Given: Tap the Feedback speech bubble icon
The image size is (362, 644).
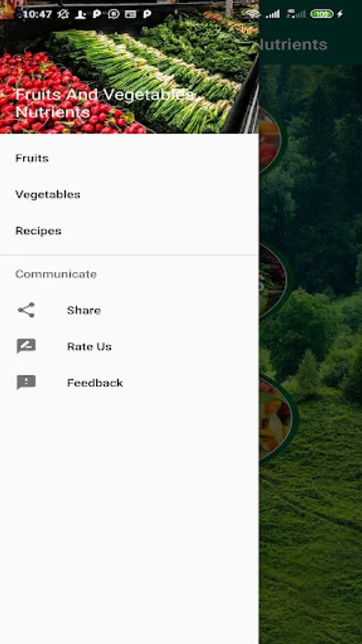Looking at the screenshot, I should [x=26, y=382].
